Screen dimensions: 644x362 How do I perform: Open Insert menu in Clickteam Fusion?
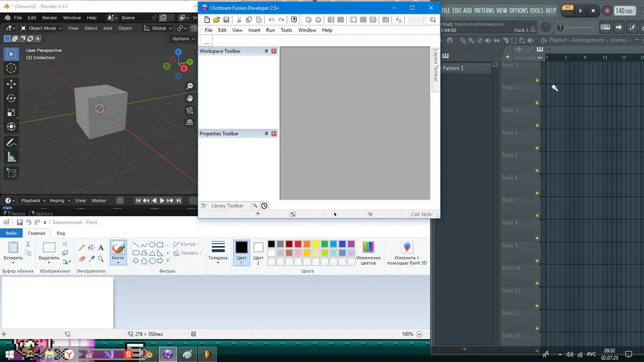pos(254,30)
